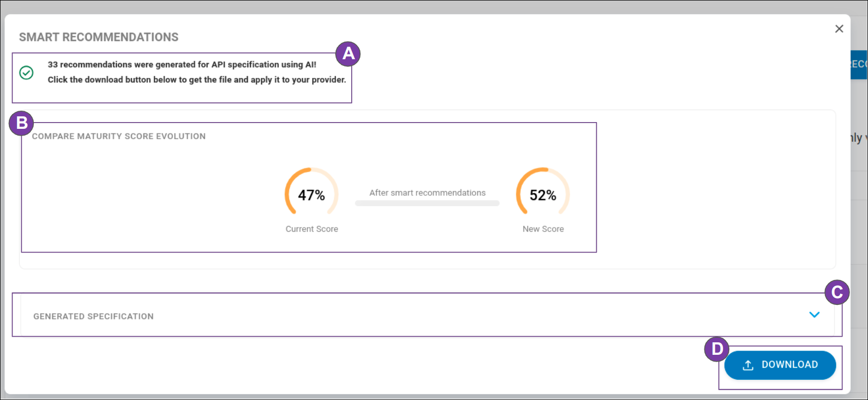The image size is (868, 400).
Task: Click the progress bar between the scores
Action: click(x=427, y=204)
